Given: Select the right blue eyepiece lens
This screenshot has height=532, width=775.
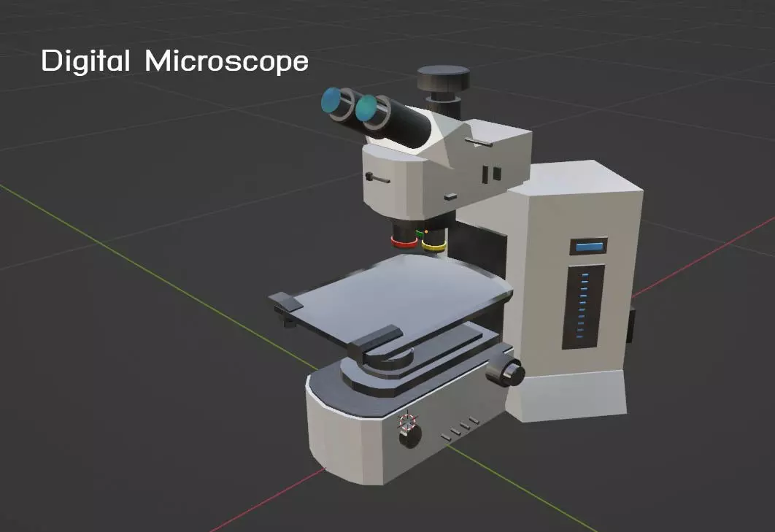Looking at the screenshot, I should tap(366, 108).
